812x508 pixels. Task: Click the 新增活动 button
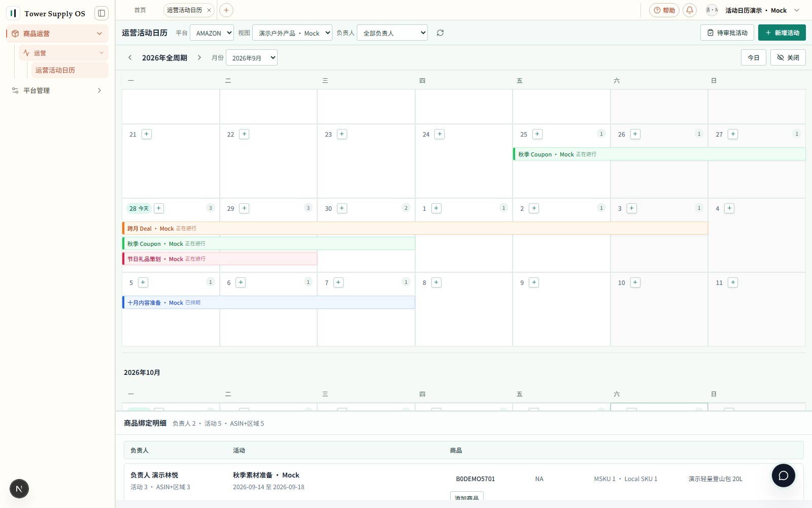pyautogui.click(x=782, y=33)
